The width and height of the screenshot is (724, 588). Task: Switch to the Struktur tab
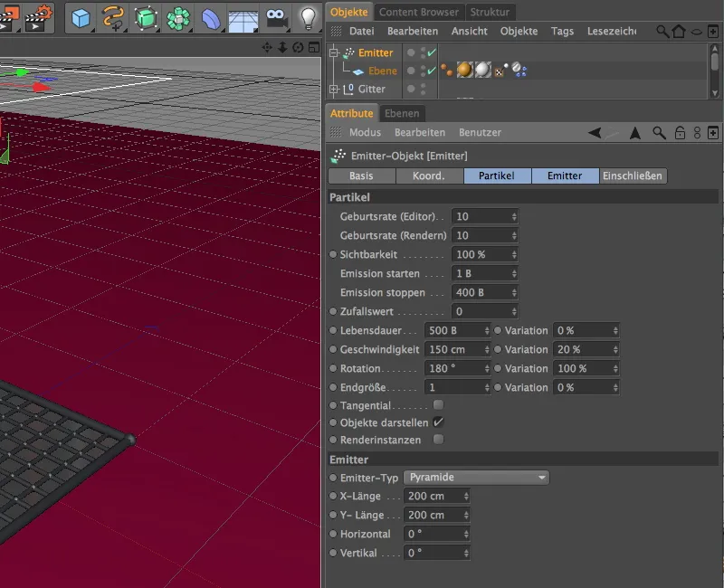pyautogui.click(x=490, y=12)
